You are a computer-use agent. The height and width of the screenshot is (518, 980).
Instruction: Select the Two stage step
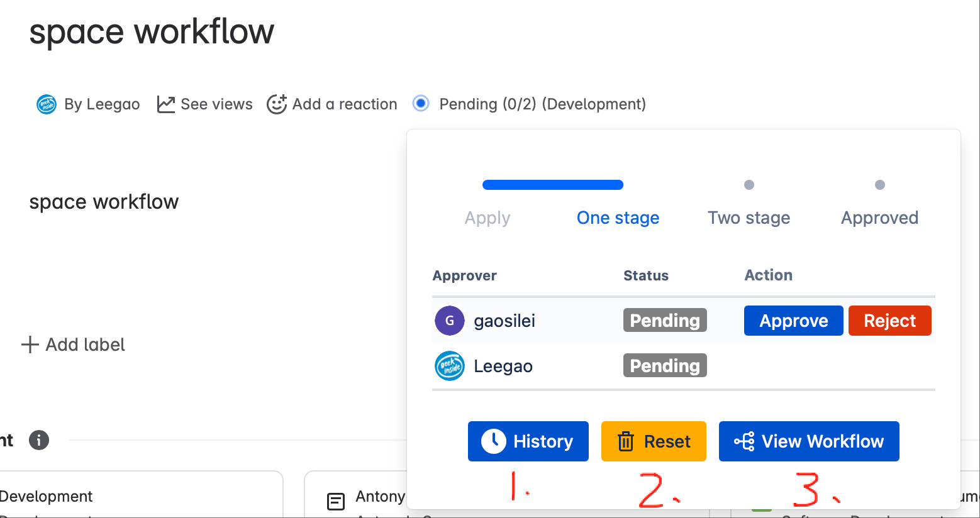click(x=749, y=218)
